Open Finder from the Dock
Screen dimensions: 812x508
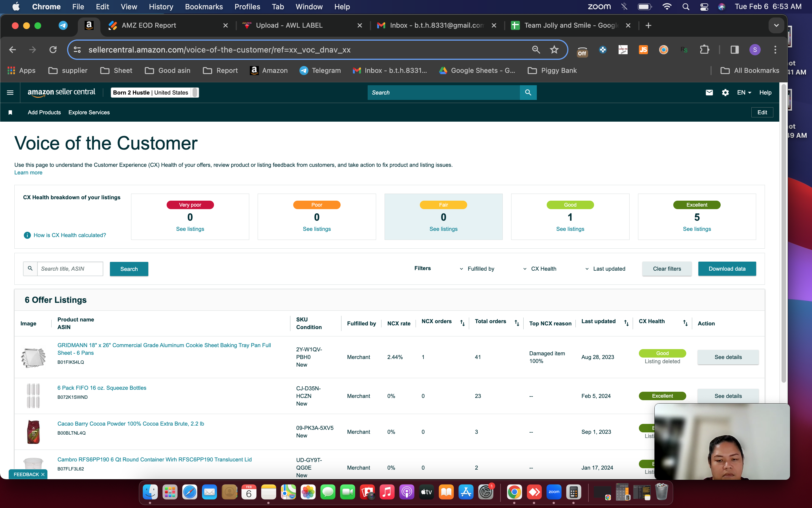150,492
